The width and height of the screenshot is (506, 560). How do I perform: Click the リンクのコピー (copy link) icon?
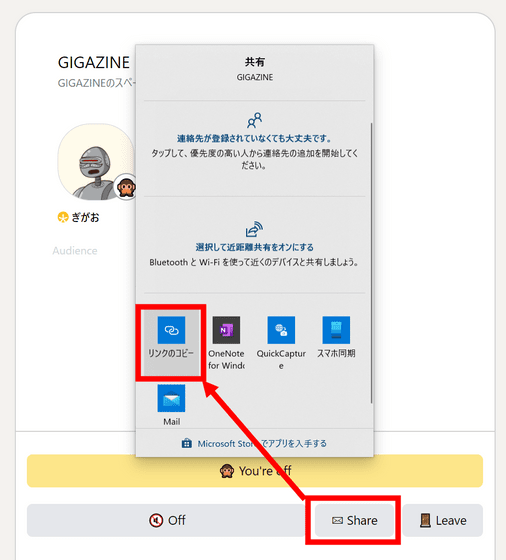tap(171, 330)
